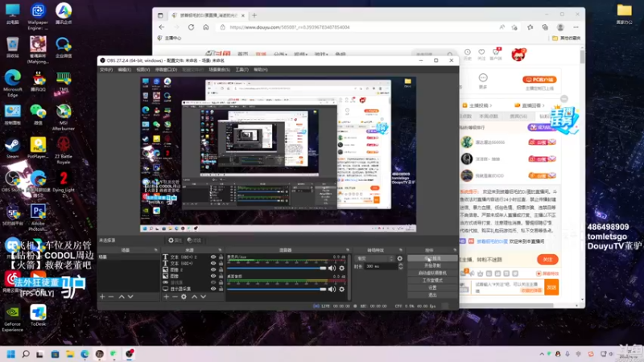Viewport: 644px width, 362px height.
Task: Mute the microphone audio channel
Action: [332, 268]
